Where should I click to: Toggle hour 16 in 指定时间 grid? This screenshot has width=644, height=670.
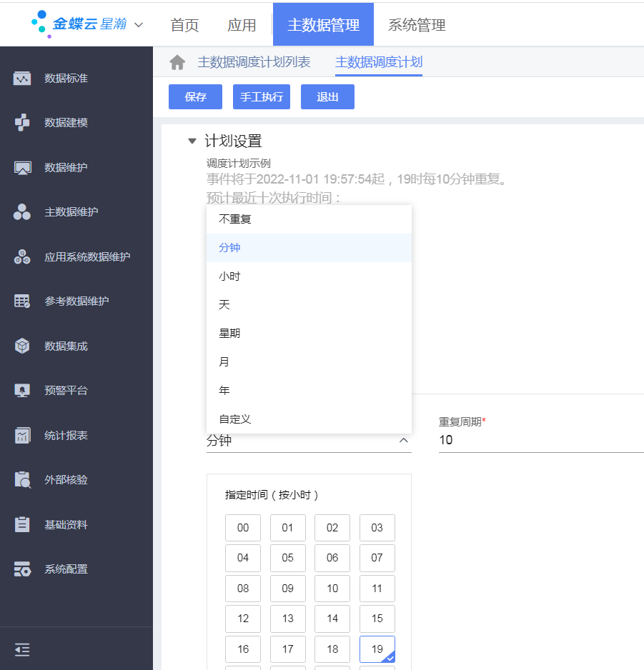243,649
